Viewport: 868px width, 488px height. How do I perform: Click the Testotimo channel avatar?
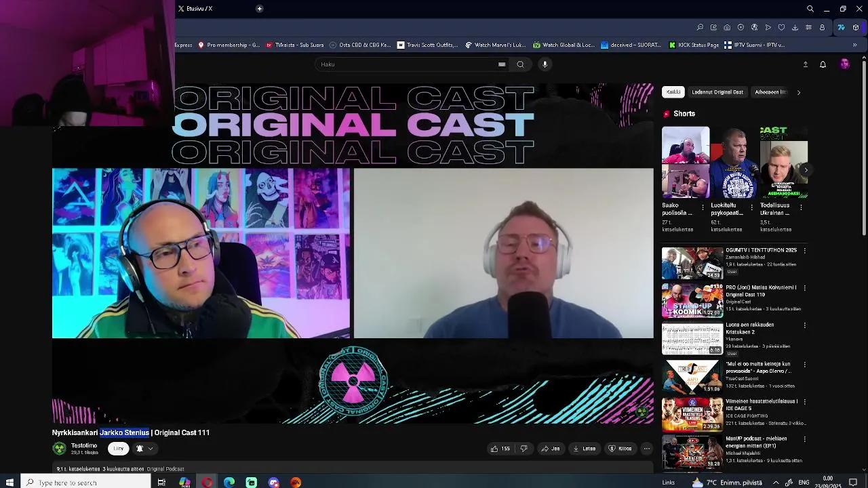pos(60,449)
